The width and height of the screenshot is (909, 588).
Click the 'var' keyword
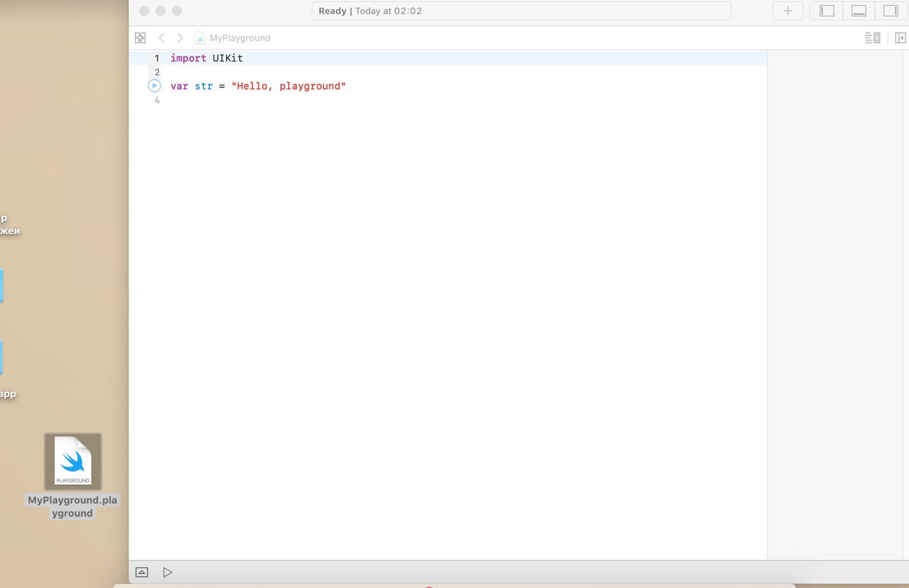[180, 86]
